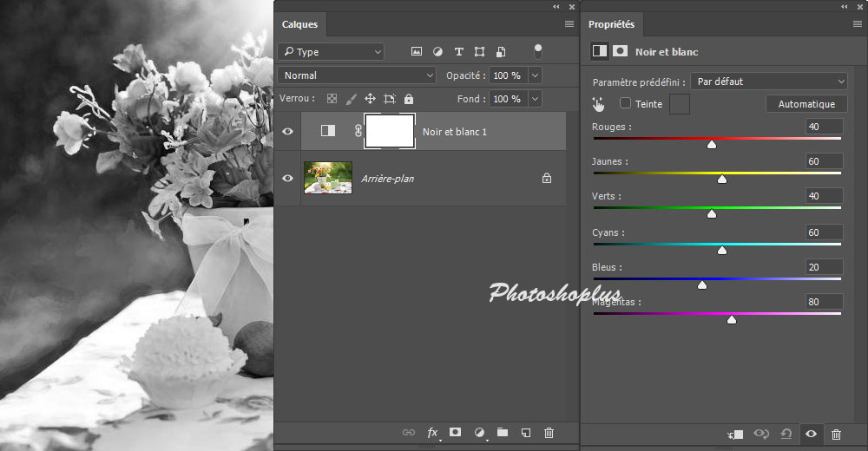
Task: Click the add layer style fx icon
Action: (x=432, y=432)
